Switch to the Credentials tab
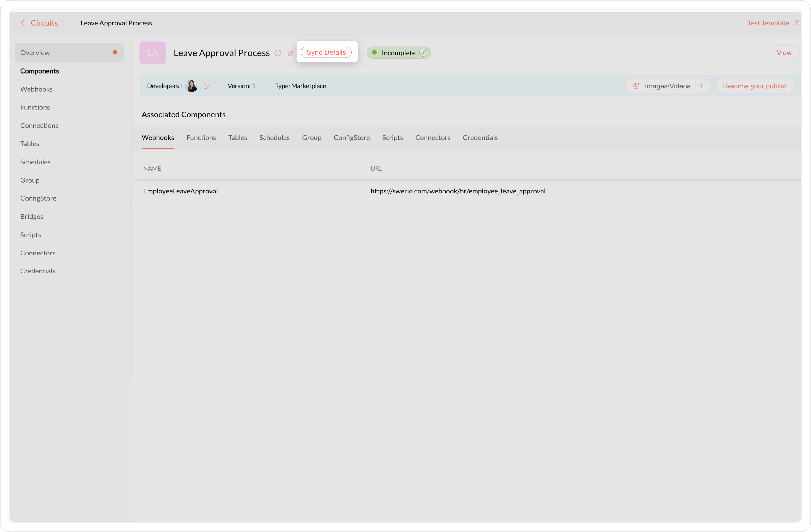This screenshot has width=811, height=532. click(x=480, y=137)
